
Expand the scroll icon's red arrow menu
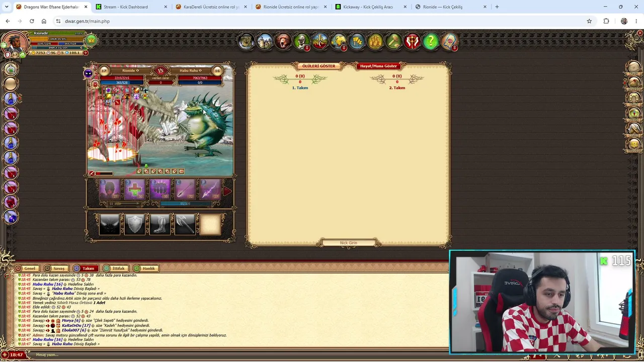pos(455,48)
